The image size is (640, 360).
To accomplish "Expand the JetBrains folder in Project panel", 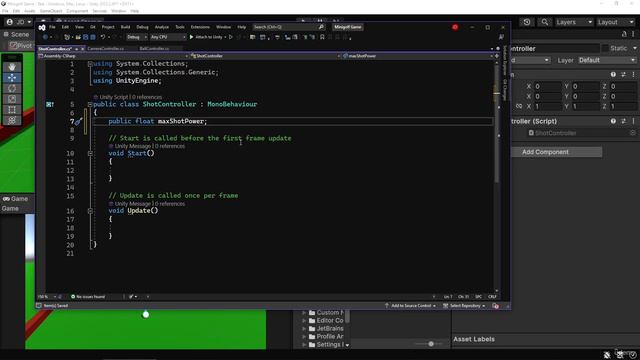I will pos(304,329).
